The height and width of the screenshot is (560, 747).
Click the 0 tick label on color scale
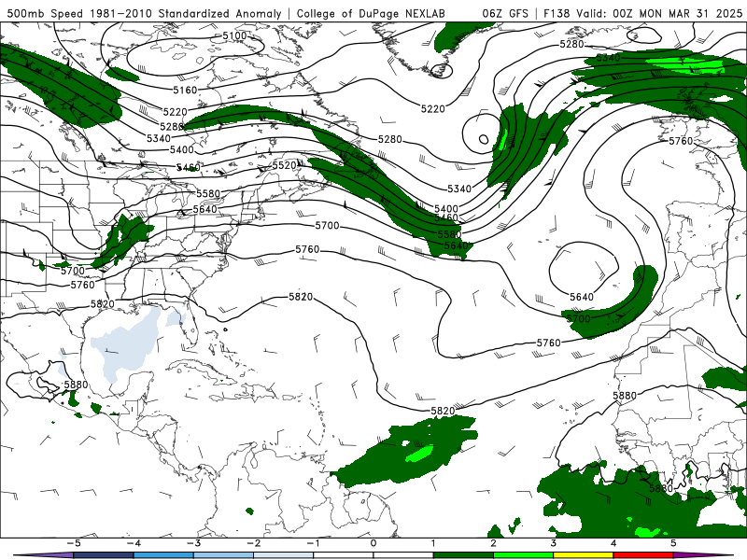(x=373, y=543)
